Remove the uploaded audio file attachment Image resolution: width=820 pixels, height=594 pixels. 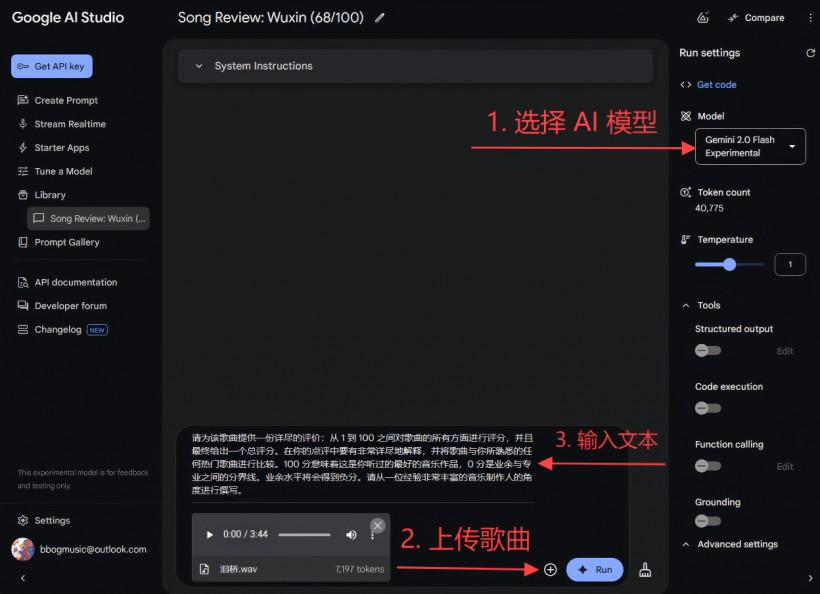pos(377,526)
